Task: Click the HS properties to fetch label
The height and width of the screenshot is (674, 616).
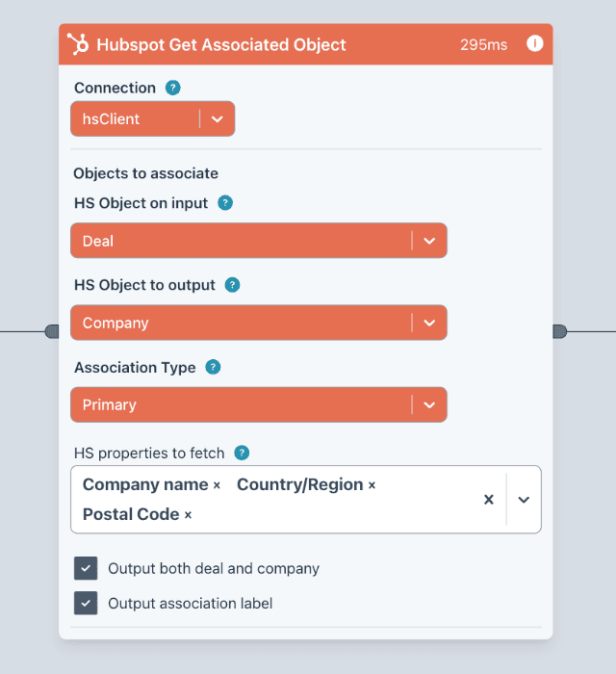Action: [x=149, y=454]
